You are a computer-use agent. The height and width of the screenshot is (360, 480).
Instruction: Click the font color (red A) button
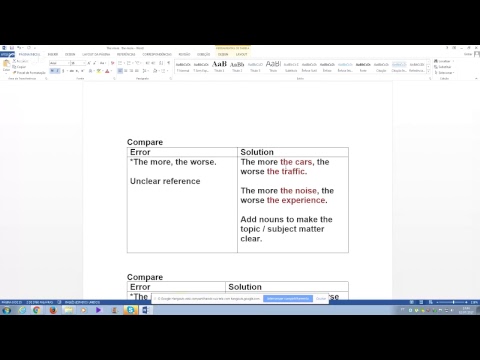108,71
